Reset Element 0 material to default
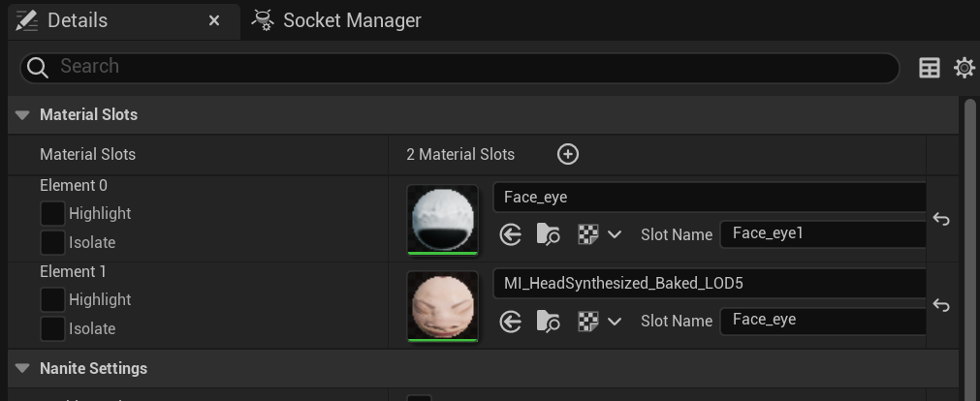Image resolution: width=980 pixels, height=401 pixels. [940, 219]
